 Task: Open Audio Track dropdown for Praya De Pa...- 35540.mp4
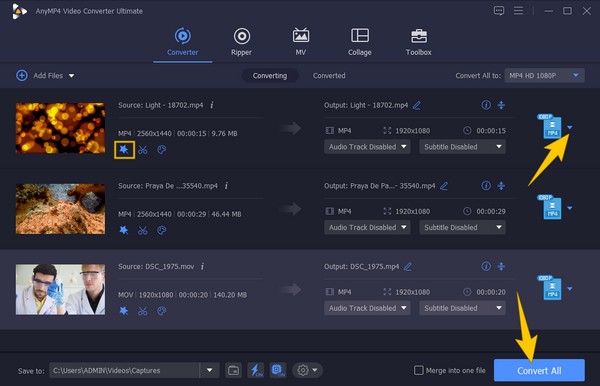pos(367,227)
